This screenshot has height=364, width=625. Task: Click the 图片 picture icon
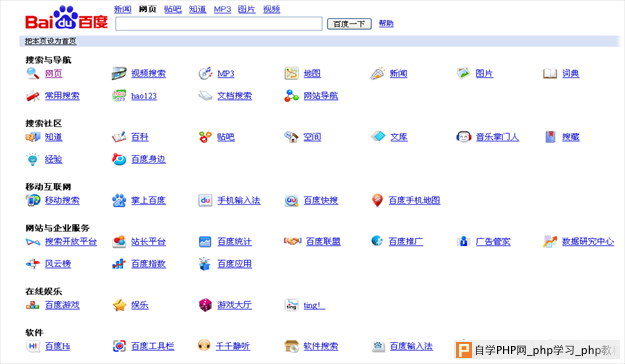(464, 73)
